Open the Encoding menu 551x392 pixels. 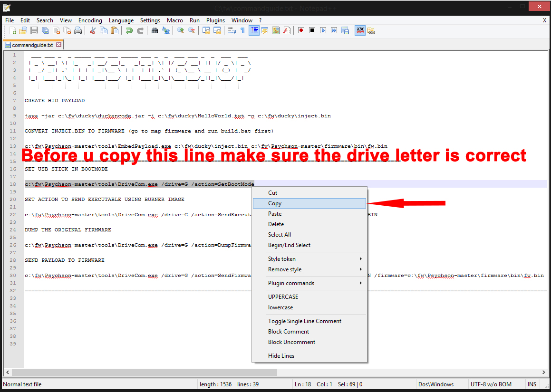click(90, 20)
